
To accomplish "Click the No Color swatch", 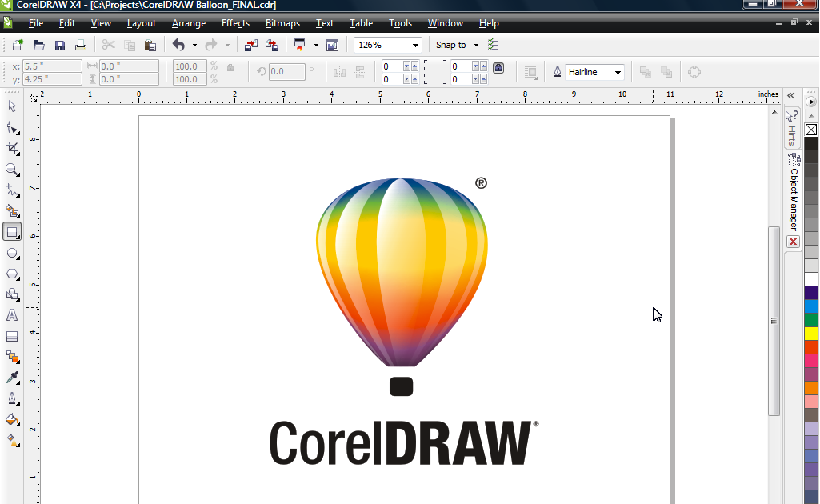I will (x=811, y=130).
